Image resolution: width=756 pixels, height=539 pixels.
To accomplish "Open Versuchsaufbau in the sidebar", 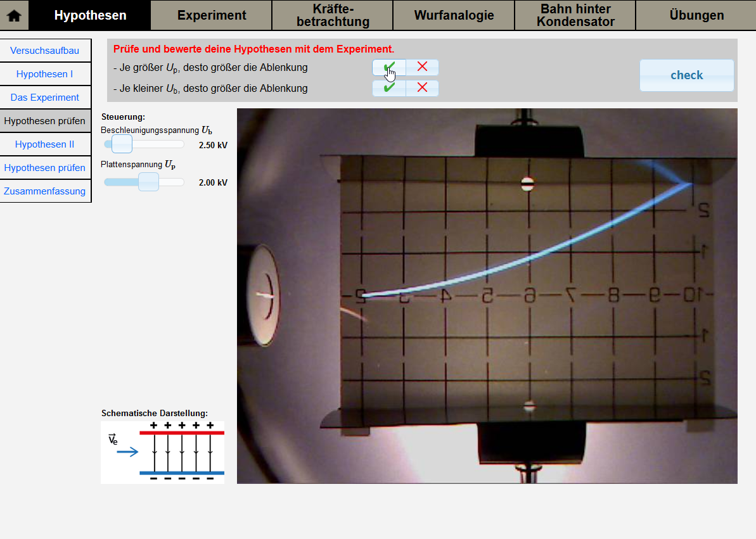I will coord(45,51).
